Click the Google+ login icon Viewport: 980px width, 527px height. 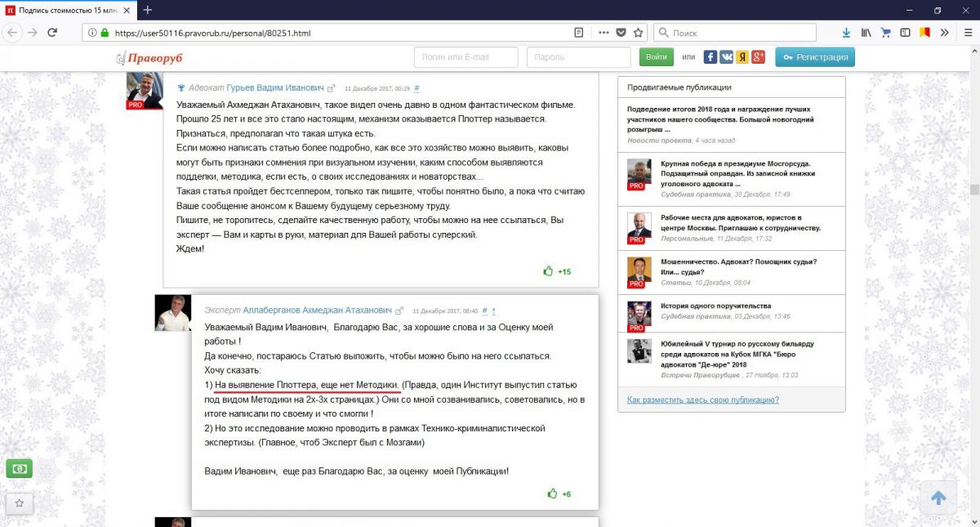pos(758,57)
